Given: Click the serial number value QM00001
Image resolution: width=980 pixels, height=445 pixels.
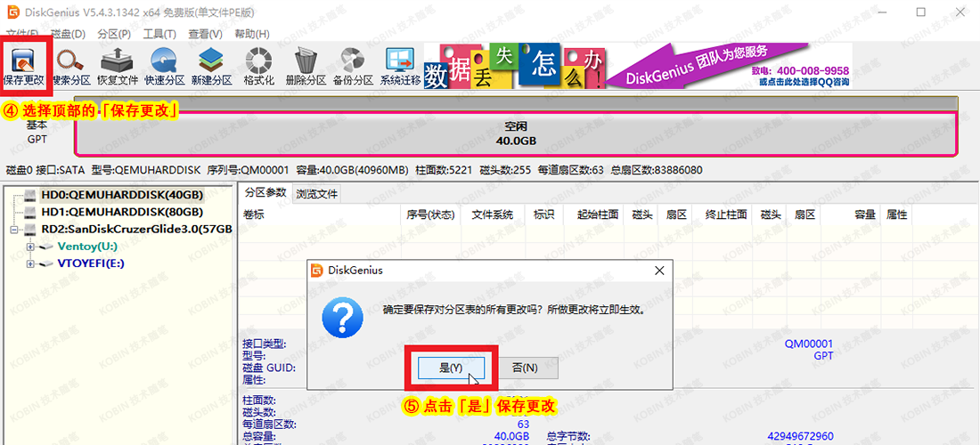Looking at the screenshot, I should pos(809,344).
